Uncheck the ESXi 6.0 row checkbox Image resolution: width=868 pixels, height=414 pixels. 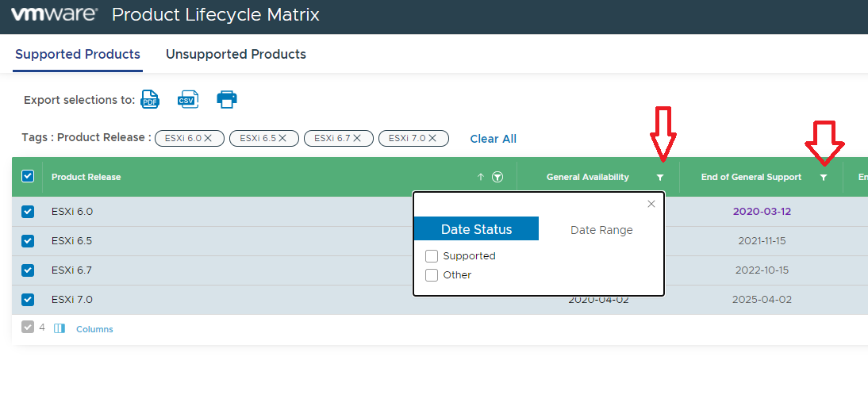pyautogui.click(x=28, y=212)
